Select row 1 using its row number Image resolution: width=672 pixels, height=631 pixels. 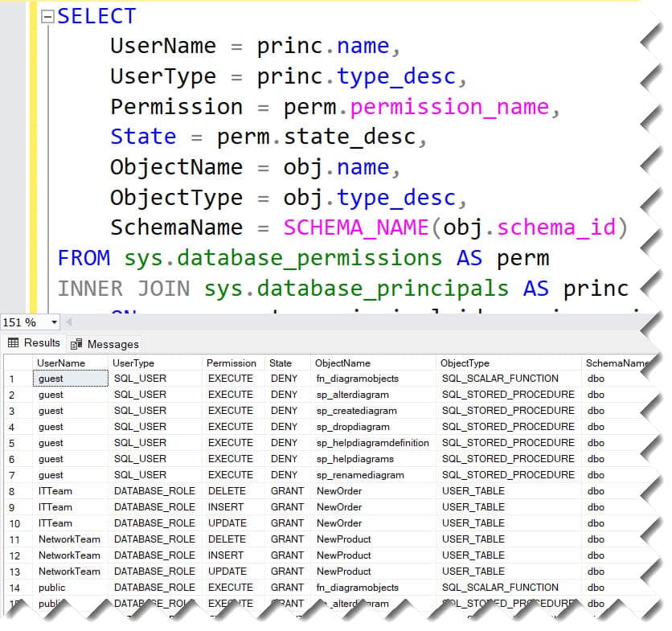(x=12, y=379)
